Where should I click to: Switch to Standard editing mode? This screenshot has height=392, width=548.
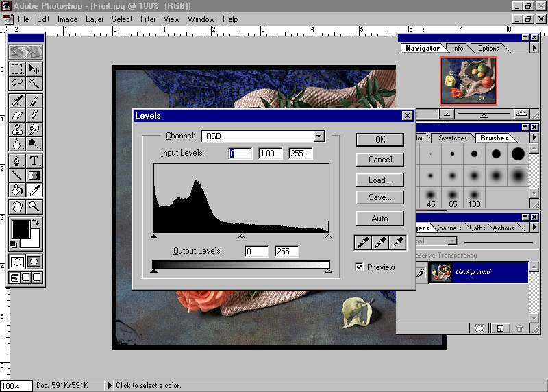pos(16,261)
